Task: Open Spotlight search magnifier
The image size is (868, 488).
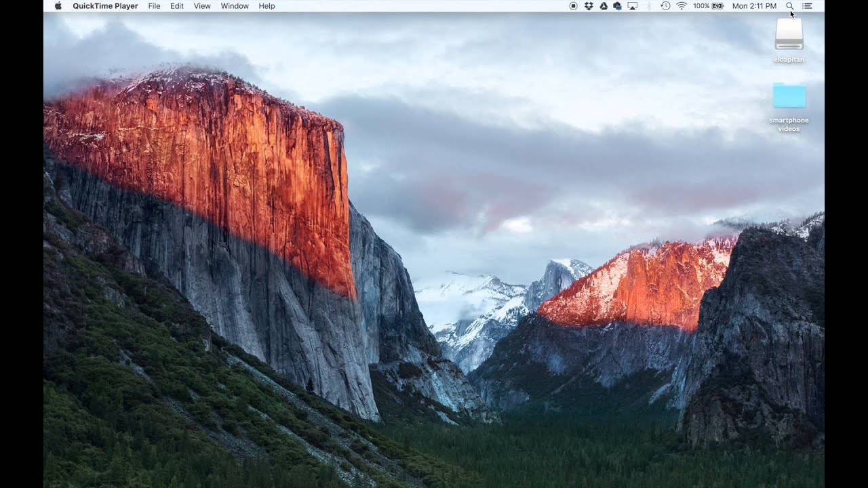Action: pyautogui.click(x=789, y=5)
